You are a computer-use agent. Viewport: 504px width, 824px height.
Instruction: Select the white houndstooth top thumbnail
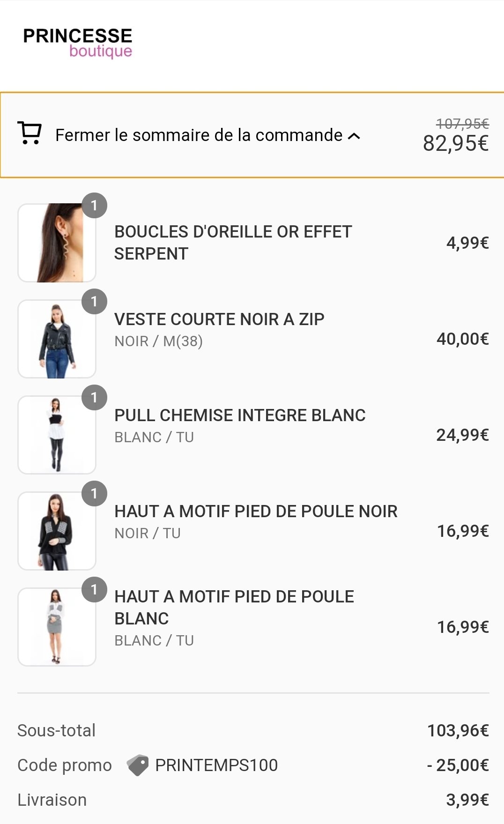57,627
